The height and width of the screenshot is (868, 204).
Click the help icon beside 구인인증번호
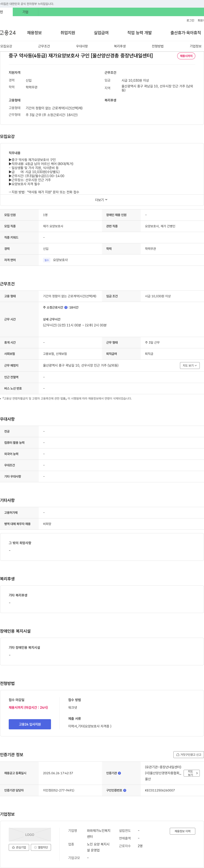125,790
